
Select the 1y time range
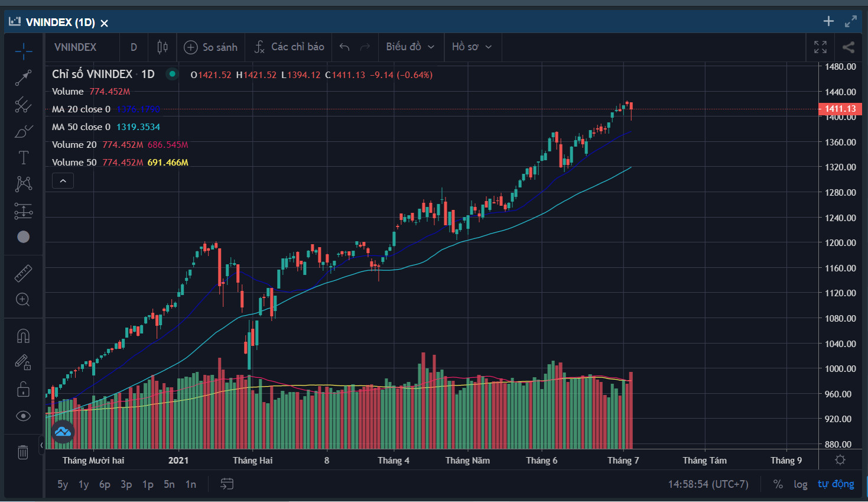(84, 484)
